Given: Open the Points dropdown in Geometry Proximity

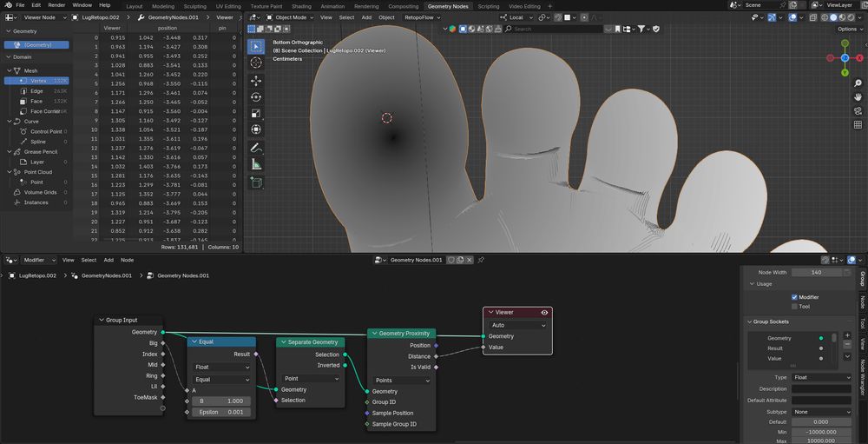Looking at the screenshot, I should tap(401, 380).
